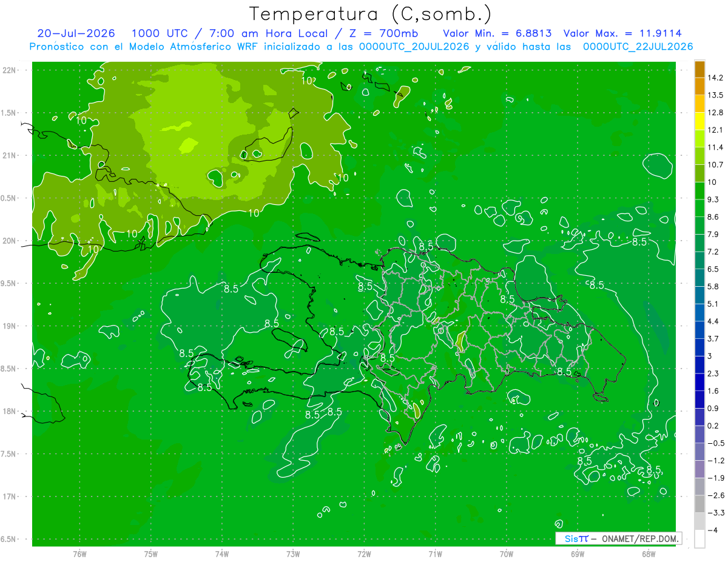728x562 pixels.
Task: Click the colorbar value "10.7"
Action: pyautogui.click(x=716, y=164)
